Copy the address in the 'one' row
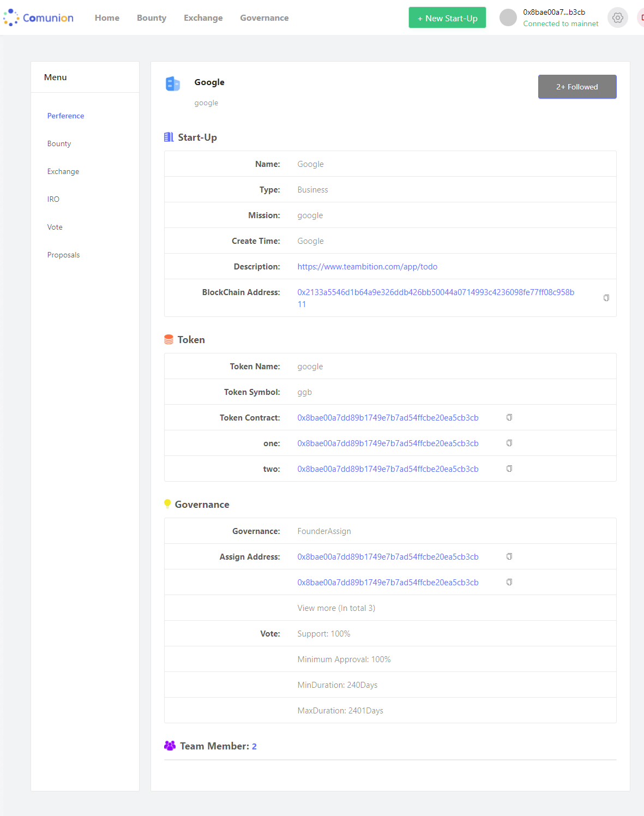 tap(509, 443)
